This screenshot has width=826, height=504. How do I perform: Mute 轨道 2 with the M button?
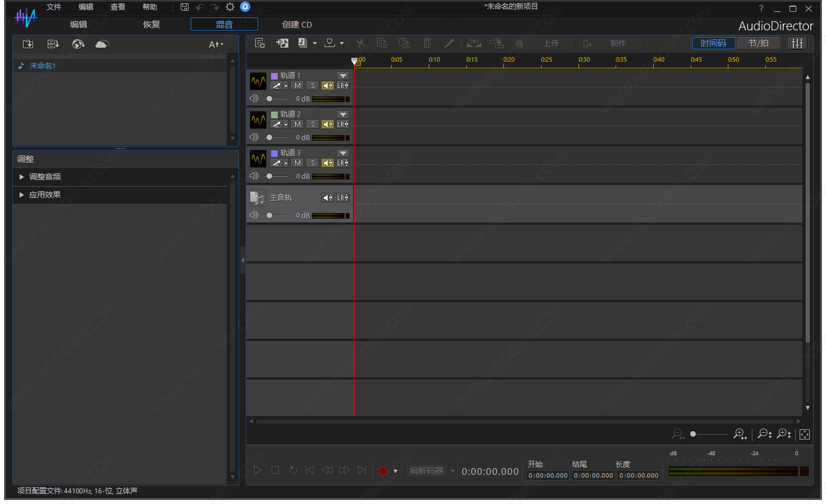click(x=297, y=124)
